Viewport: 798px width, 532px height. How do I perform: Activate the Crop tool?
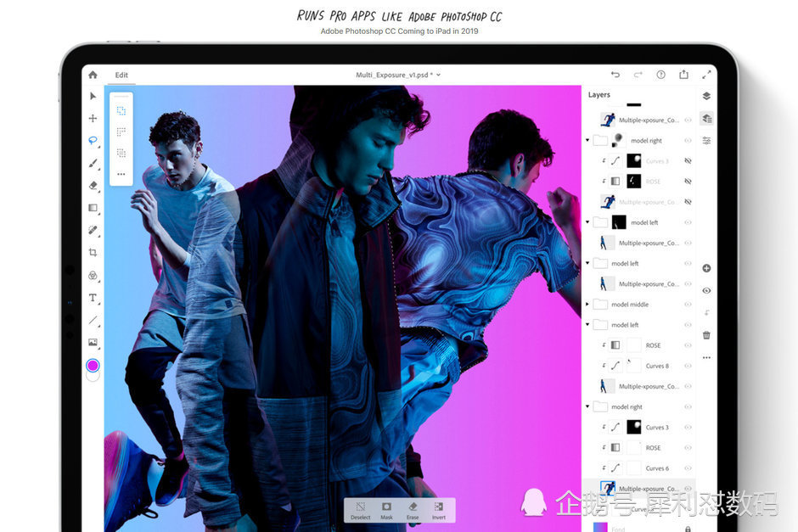point(93,252)
